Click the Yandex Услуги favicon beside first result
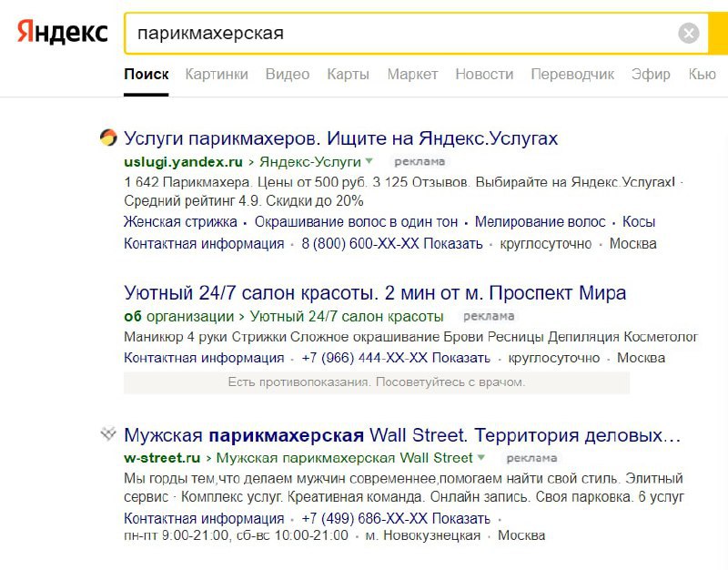The width and height of the screenshot is (728, 570). tap(108, 137)
